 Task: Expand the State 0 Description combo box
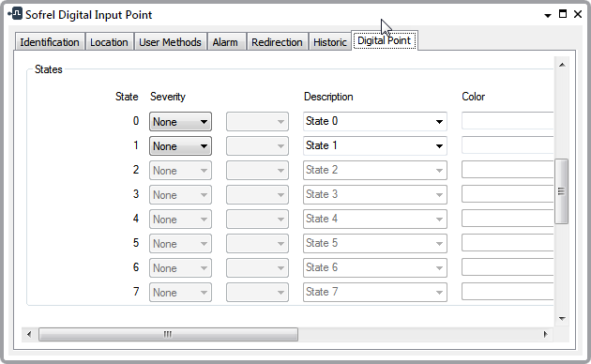click(x=374, y=121)
